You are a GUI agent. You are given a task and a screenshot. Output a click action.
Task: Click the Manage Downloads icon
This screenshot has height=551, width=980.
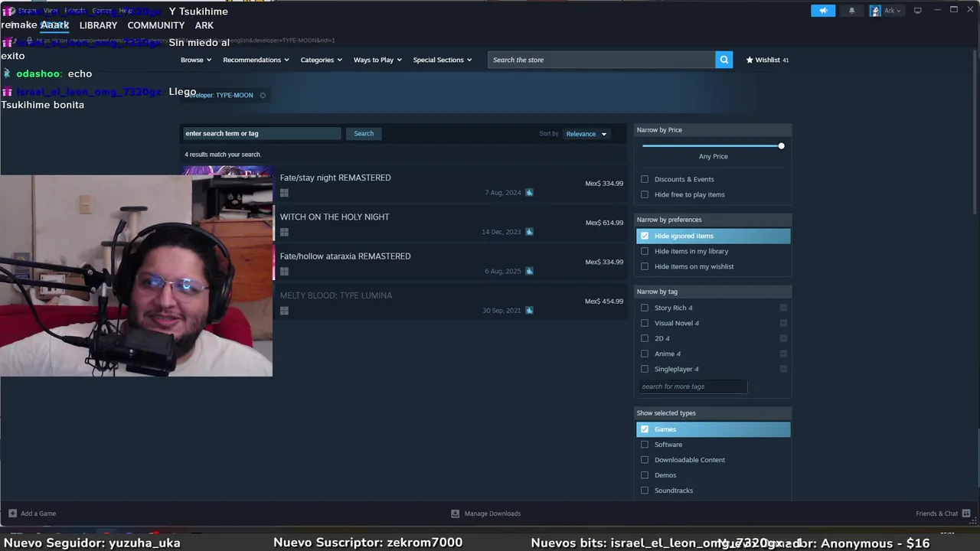[455, 514]
